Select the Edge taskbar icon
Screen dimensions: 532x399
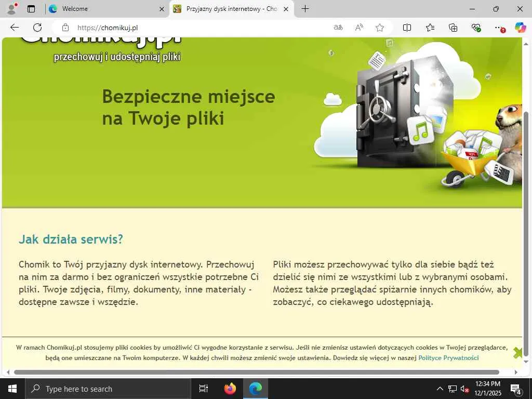click(256, 389)
